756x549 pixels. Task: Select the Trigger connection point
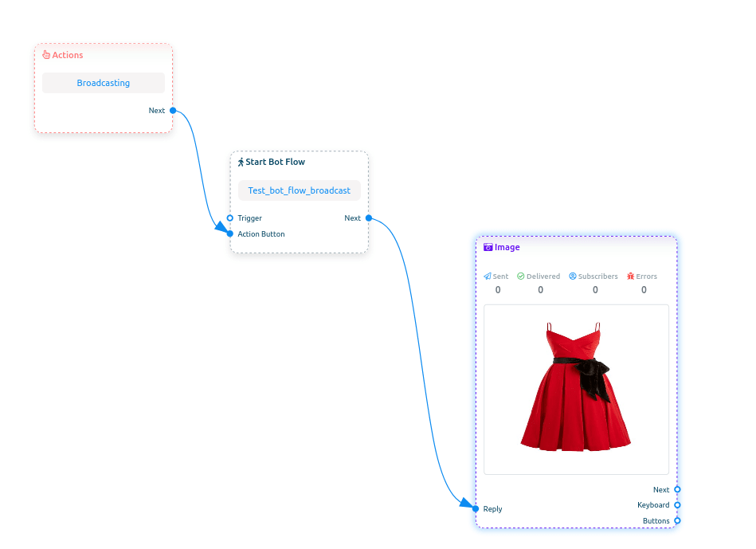pyautogui.click(x=229, y=218)
